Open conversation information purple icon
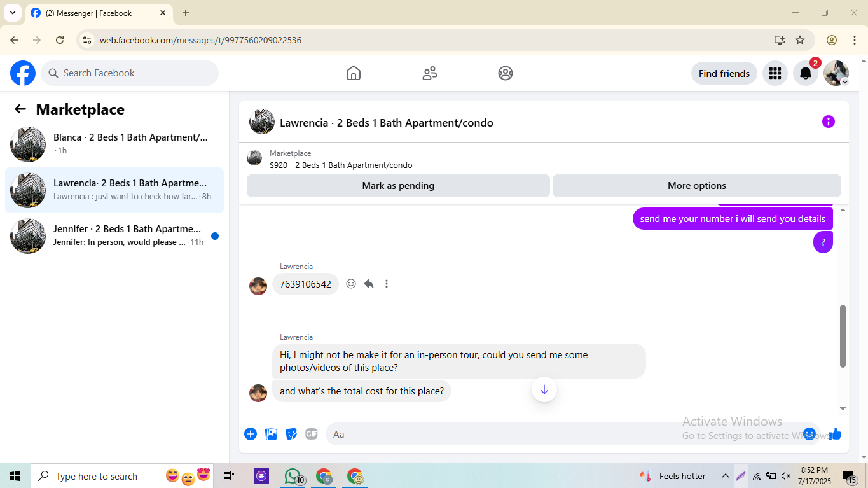868x488 pixels. (828, 122)
